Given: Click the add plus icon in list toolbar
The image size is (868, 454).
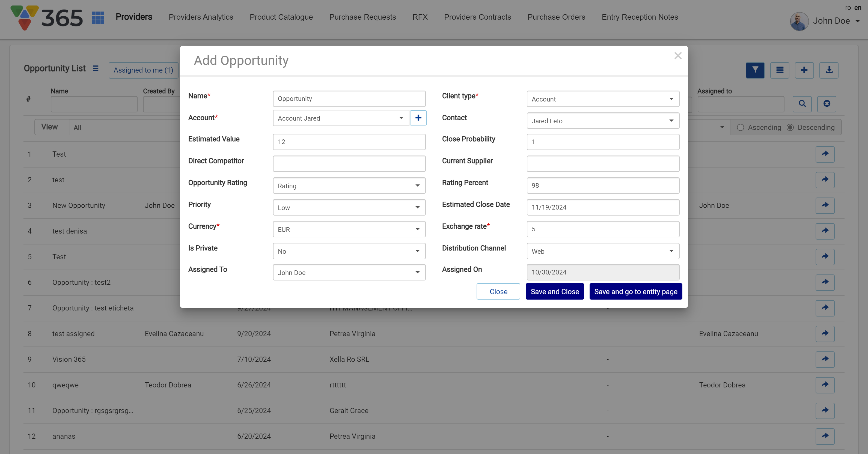Looking at the screenshot, I should pyautogui.click(x=804, y=70).
